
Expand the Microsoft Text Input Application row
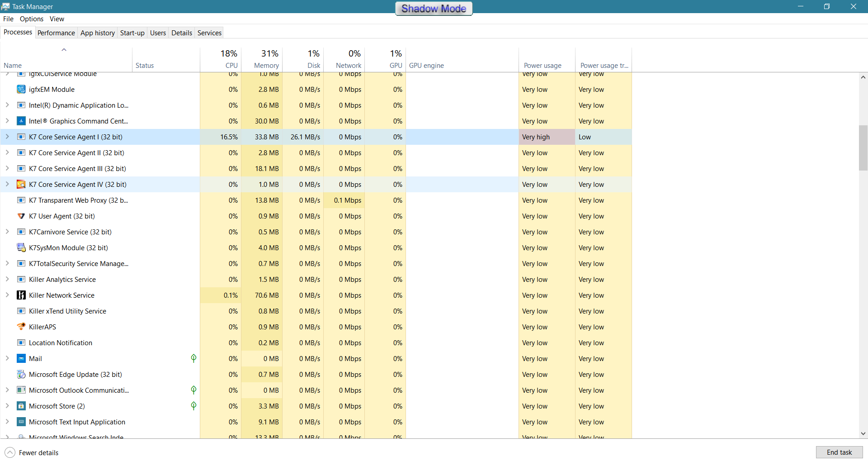tap(7, 422)
